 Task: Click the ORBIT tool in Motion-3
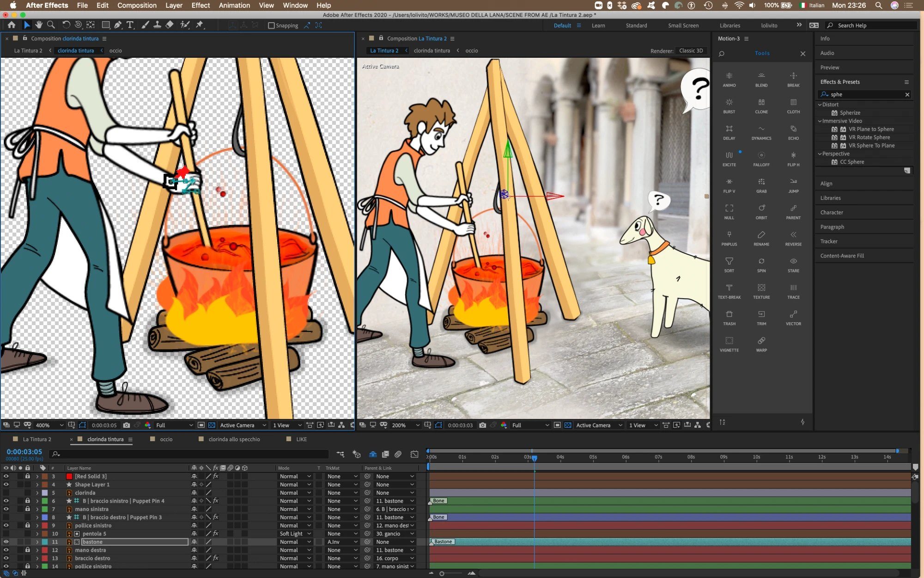[x=761, y=211]
